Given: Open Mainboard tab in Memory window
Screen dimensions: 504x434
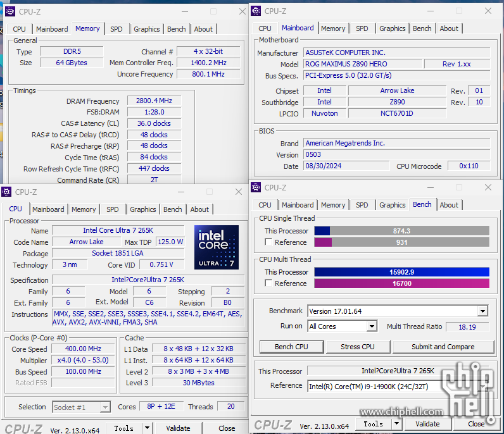Looking at the screenshot, I should [x=52, y=29].
